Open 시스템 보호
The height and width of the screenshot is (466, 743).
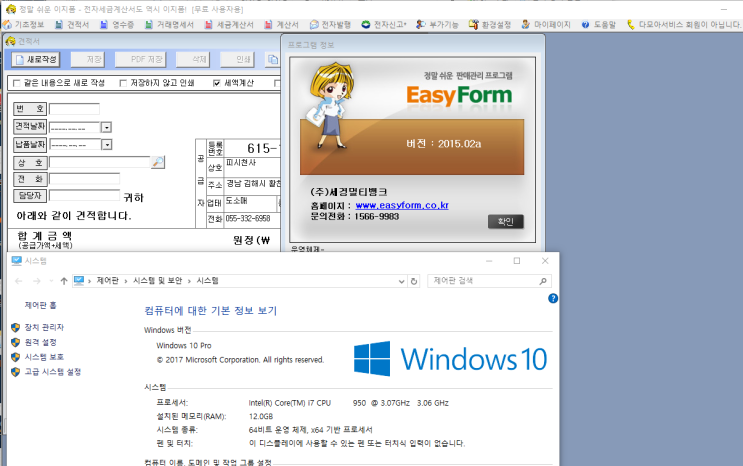[44, 356]
